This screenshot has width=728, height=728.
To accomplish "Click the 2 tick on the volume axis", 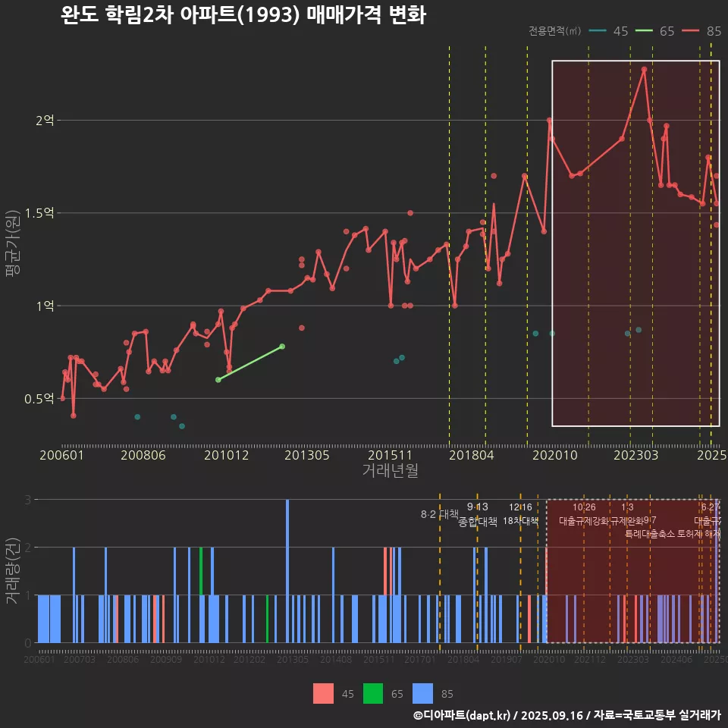I will pyautogui.click(x=28, y=548).
